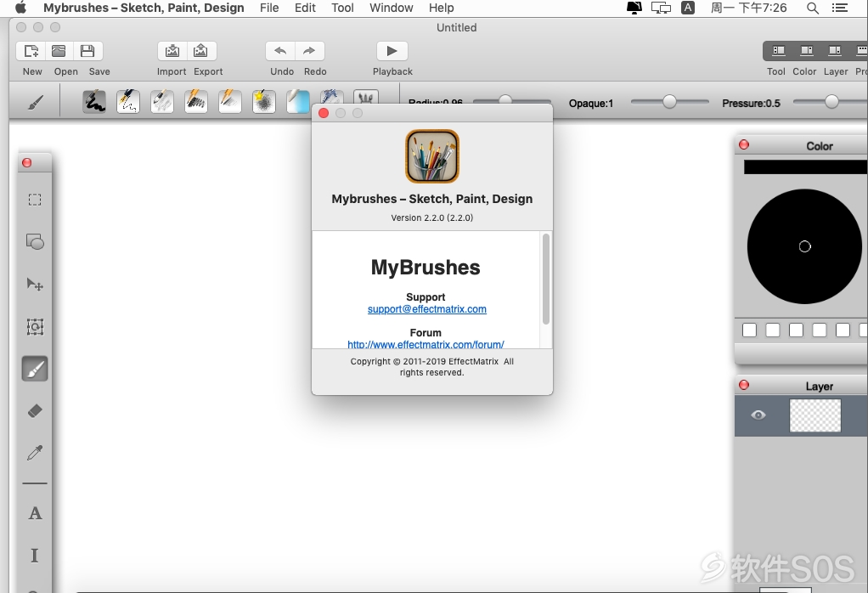Choose the third pencil sketch brush preset
The width and height of the screenshot is (868, 593).
(x=161, y=101)
